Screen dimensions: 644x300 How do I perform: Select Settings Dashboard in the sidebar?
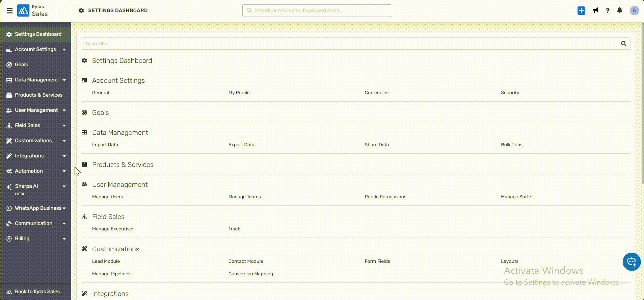click(x=36, y=34)
